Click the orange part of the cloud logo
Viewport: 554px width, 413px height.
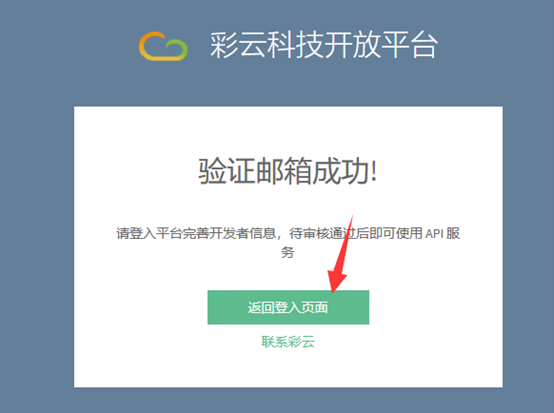[x=152, y=45]
